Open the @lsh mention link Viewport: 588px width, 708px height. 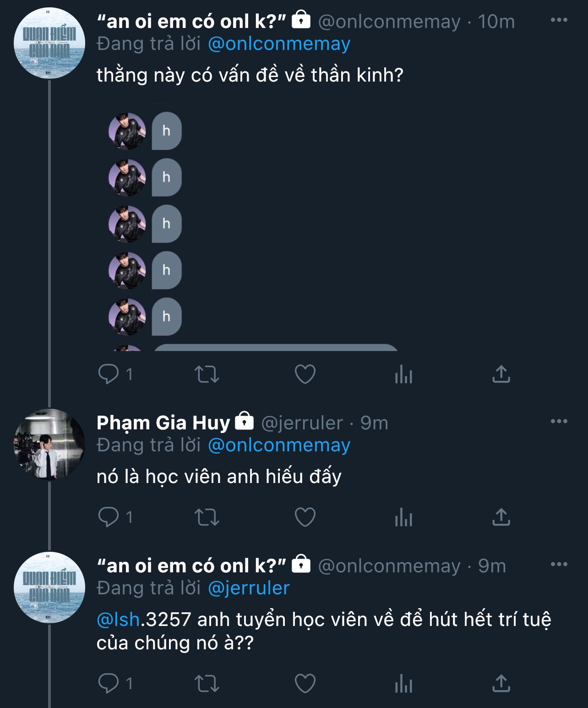click(118, 620)
